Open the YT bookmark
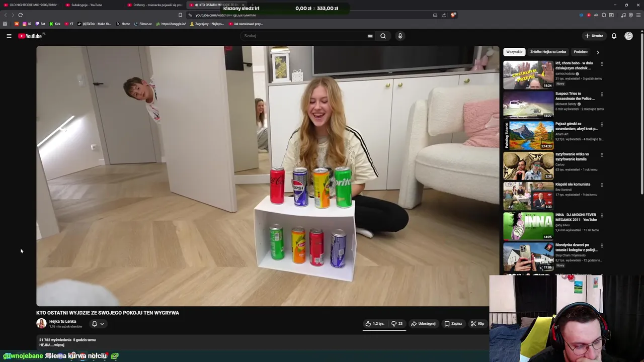 point(69,24)
